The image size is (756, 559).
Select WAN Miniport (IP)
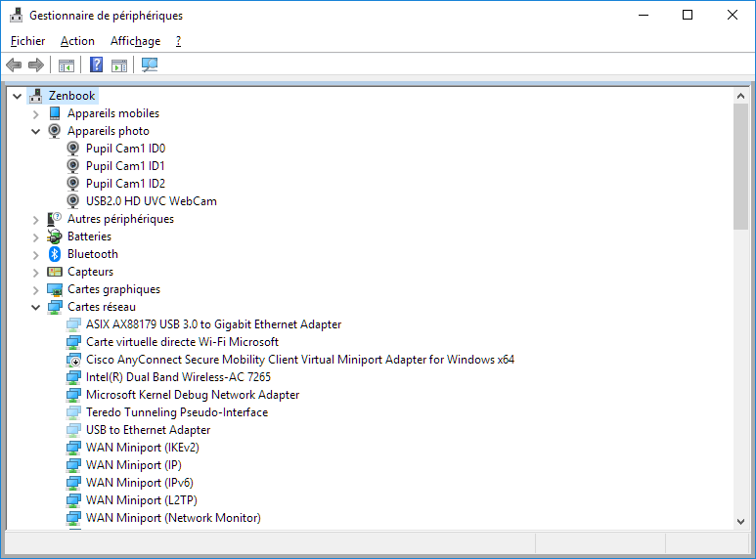coord(134,465)
